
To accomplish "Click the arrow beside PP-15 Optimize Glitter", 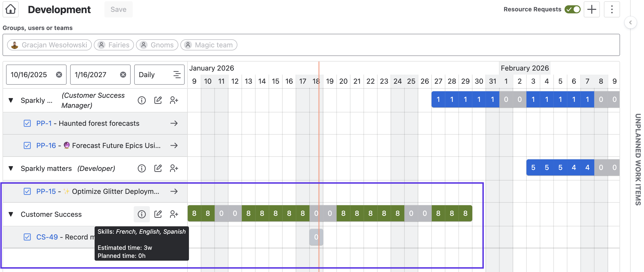I will pyautogui.click(x=174, y=191).
